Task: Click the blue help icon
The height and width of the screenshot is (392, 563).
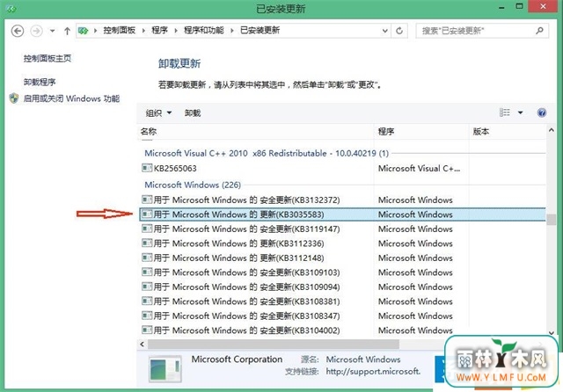Action: [542, 113]
